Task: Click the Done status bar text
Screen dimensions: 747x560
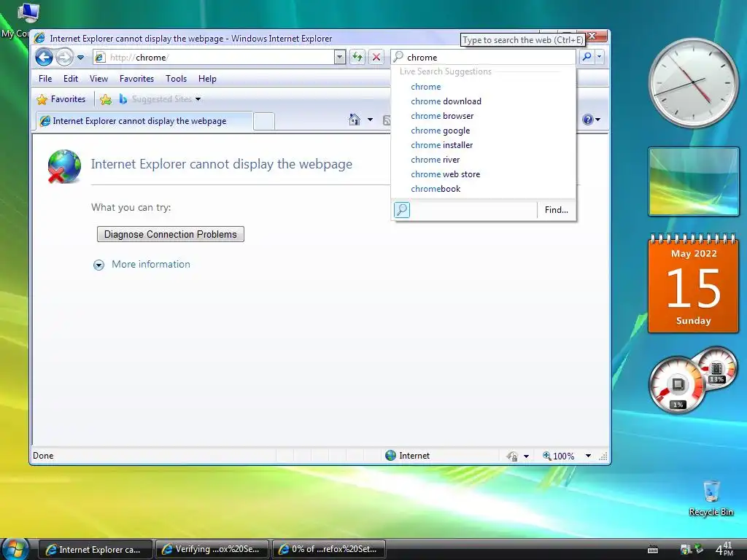Action: pyautogui.click(x=43, y=456)
